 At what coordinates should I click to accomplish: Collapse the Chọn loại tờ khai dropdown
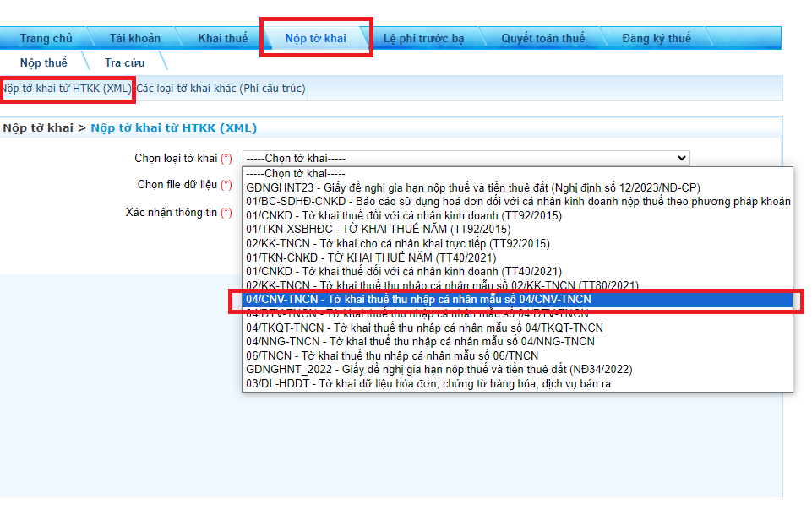tap(466, 158)
